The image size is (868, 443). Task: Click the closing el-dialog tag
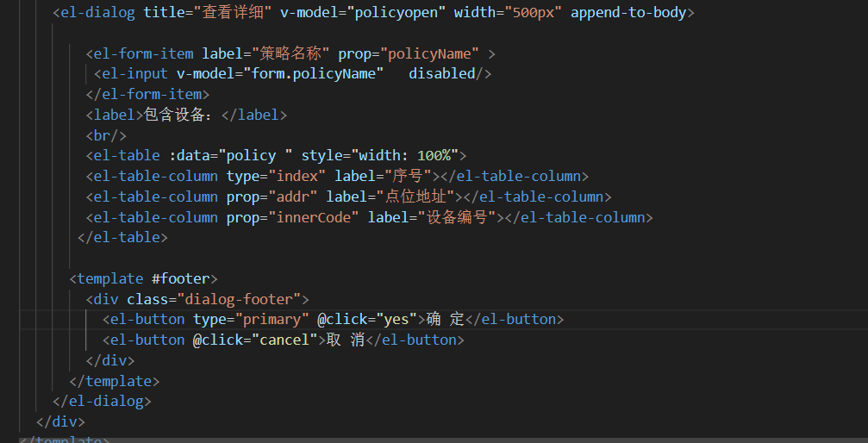[102, 402]
